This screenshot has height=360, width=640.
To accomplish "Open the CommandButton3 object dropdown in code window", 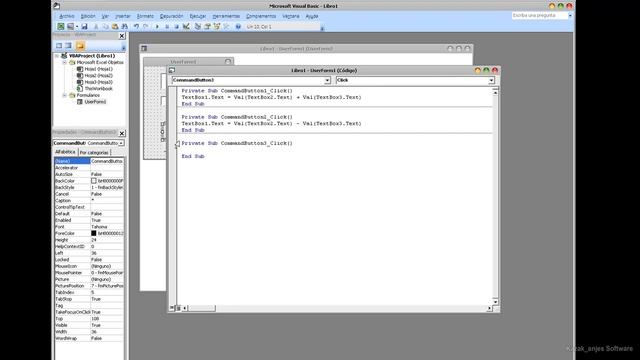I will coord(327,80).
